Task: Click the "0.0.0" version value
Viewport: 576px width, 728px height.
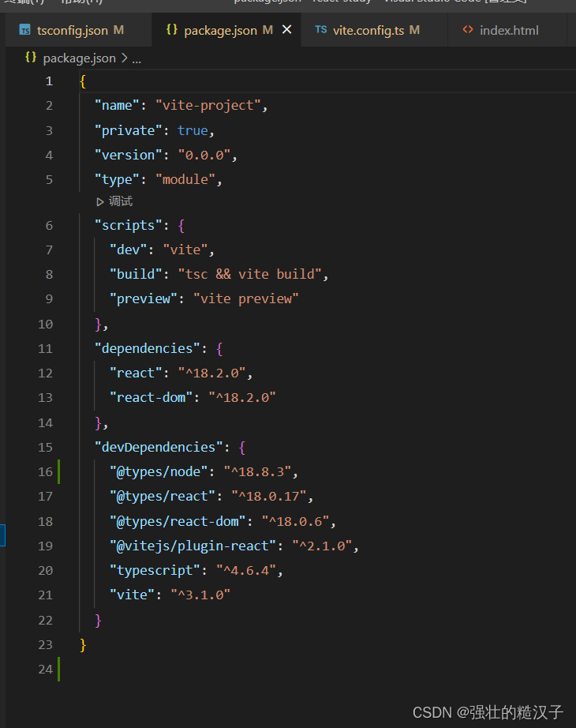Action: [204, 155]
